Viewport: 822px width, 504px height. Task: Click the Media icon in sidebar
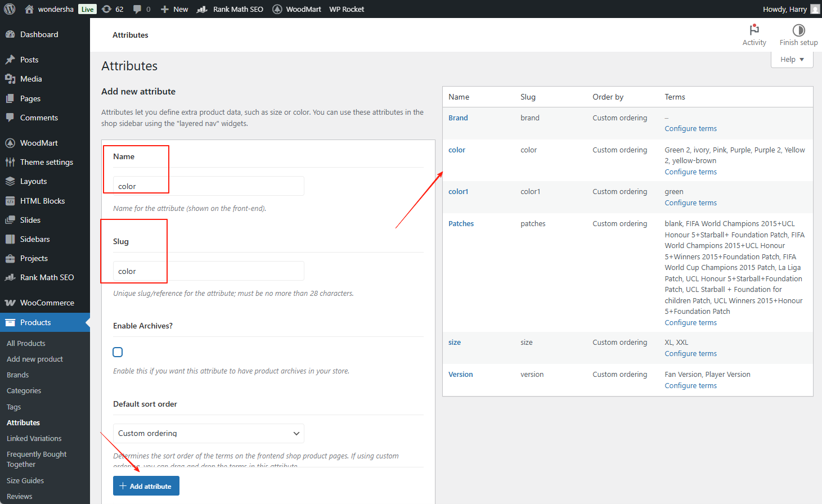[x=10, y=79]
